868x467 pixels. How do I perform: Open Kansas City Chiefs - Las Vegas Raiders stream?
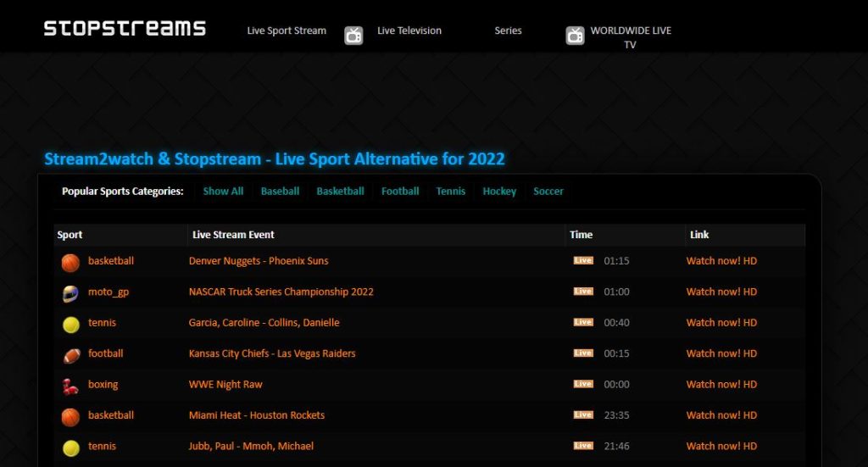pyautogui.click(x=272, y=353)
